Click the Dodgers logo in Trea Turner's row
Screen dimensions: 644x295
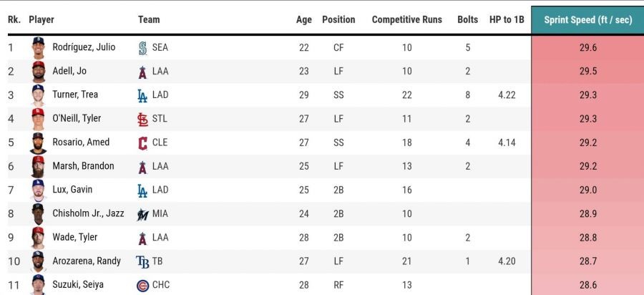(x=142, y=95)
